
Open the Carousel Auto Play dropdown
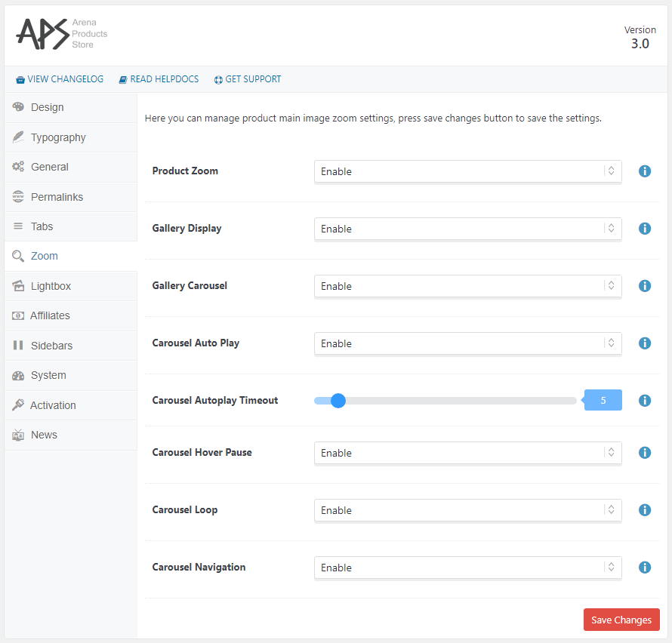coord(467,343)
